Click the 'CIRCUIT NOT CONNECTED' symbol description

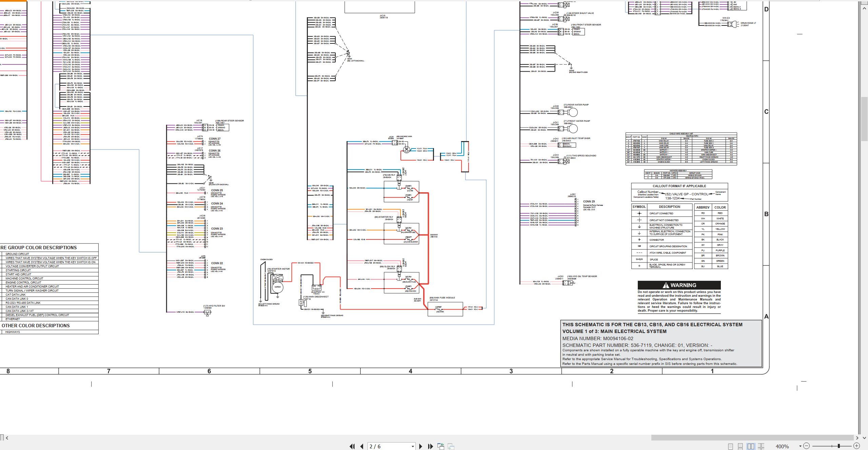(664, 220)
